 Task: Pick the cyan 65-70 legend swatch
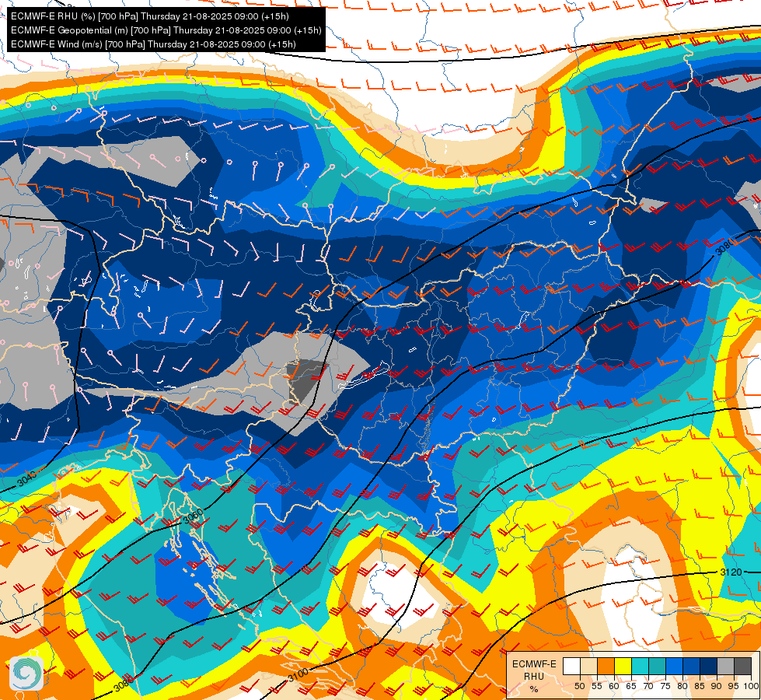(x=641, y=666)
